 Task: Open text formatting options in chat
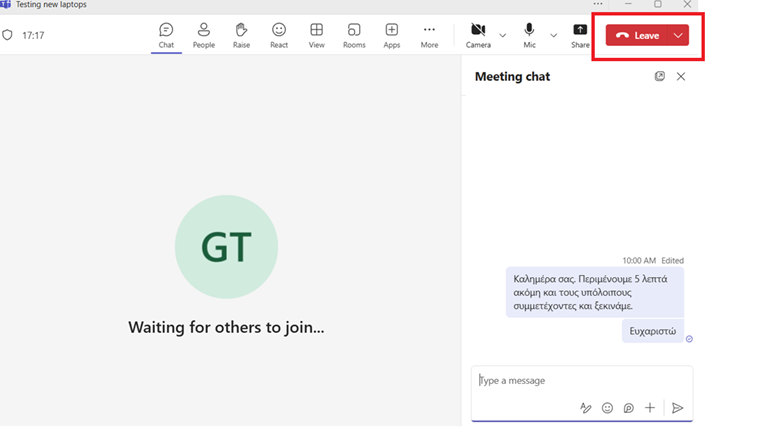point(586,408)
